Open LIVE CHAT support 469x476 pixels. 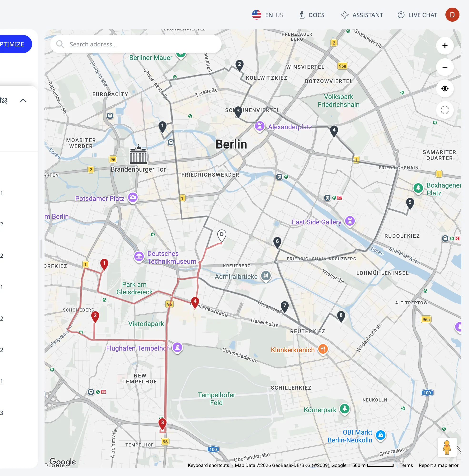point(417,15)
